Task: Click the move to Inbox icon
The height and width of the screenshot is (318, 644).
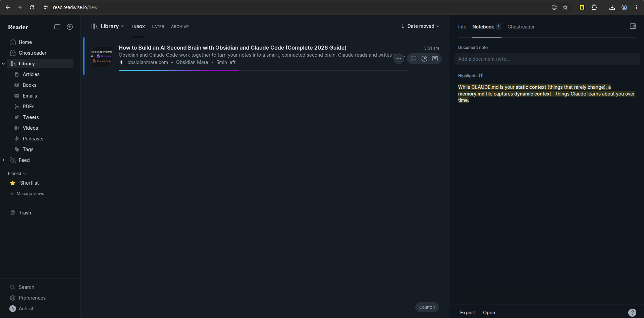Action: pos(414,59)
